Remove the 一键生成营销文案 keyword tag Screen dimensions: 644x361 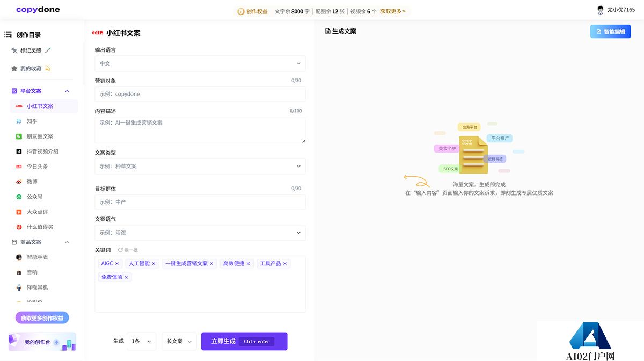pos(211,264)
